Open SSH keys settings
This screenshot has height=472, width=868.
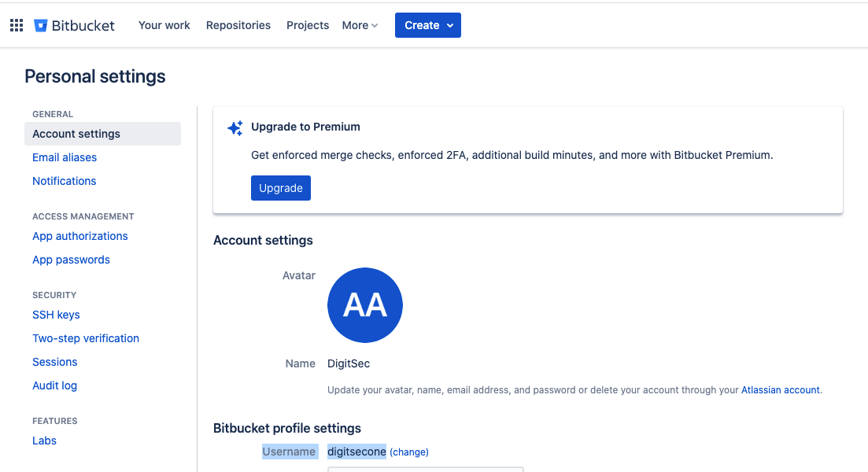click(56, 315)
